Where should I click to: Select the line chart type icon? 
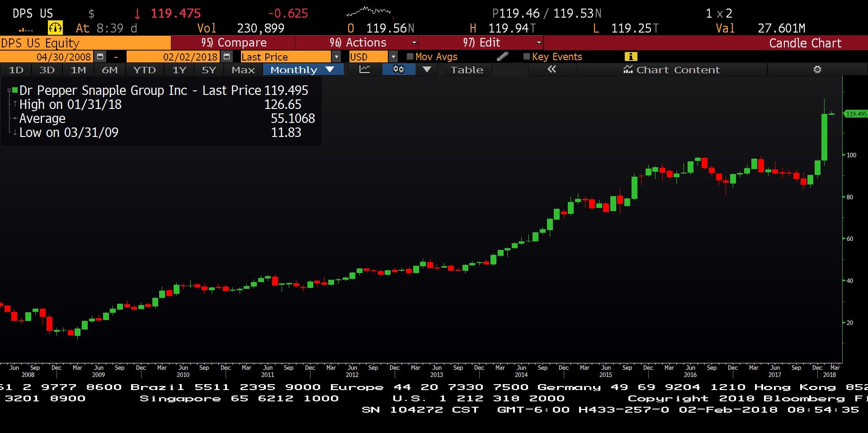[x=364, y=70]
